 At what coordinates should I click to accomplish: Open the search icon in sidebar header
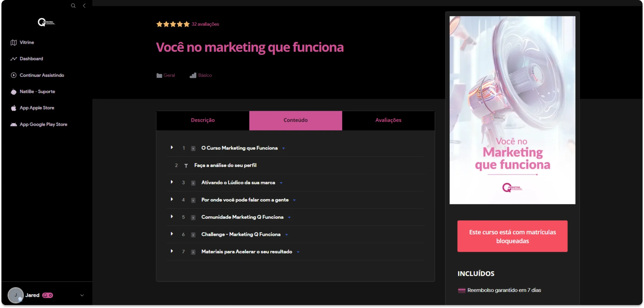(73, 6)
